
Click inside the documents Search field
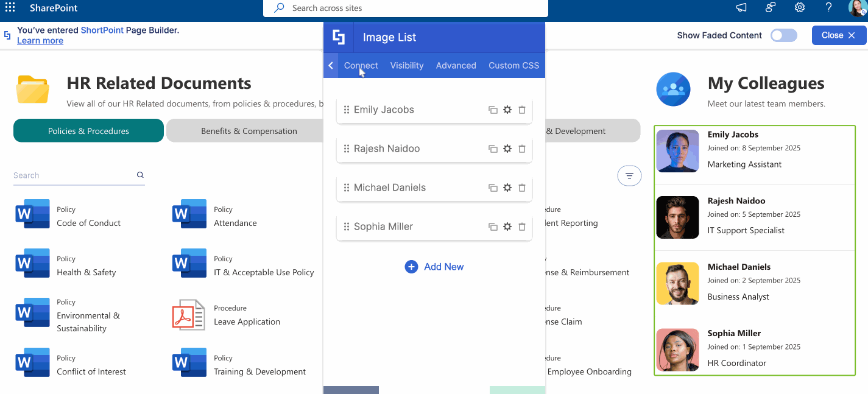[61, 175]
